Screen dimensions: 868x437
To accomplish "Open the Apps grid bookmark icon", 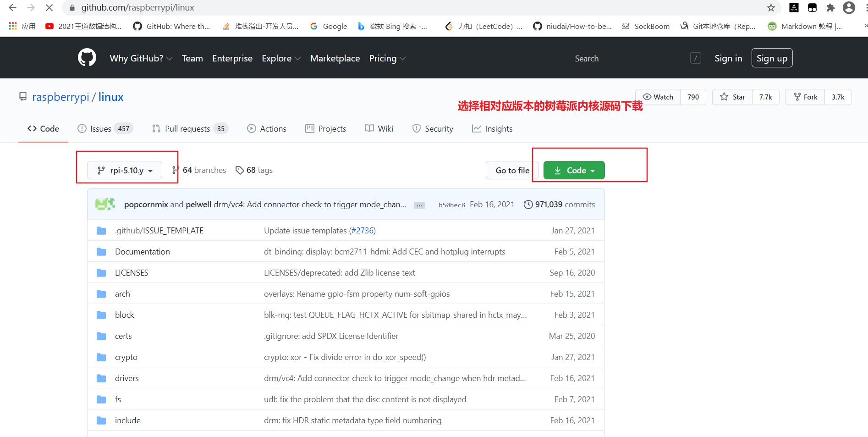I will coord(13,26).
